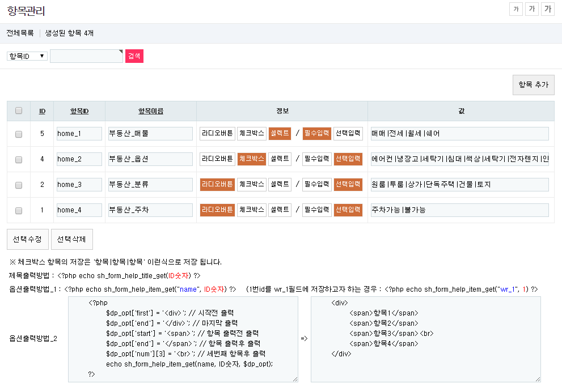Open the 항목ID search field dropdown
Image resolution: width=562 pixels, height=392 pixels.
[27, 56]
